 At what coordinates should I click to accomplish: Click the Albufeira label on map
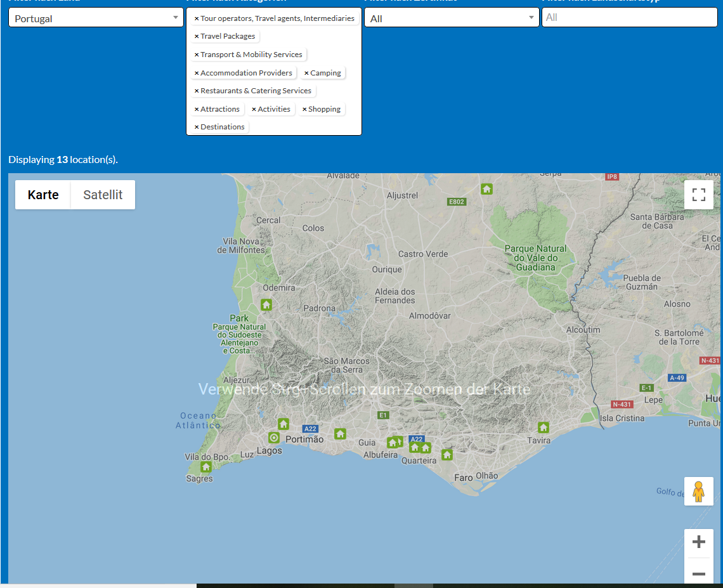[381, 455]
